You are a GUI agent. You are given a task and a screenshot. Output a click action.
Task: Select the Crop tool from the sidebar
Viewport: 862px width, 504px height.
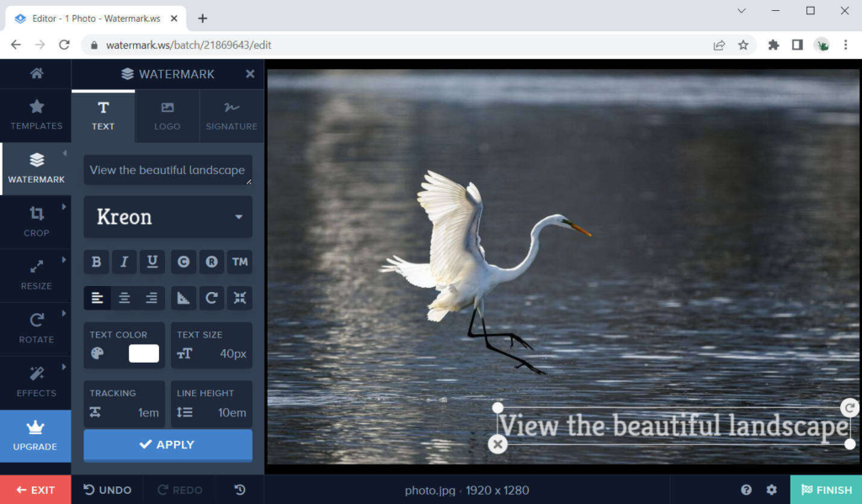point(35,221)
